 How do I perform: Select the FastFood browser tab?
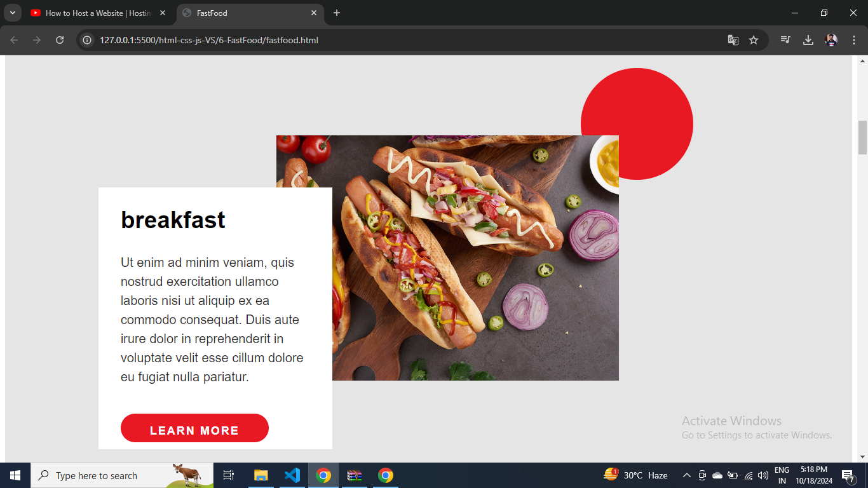click(250, 13)
